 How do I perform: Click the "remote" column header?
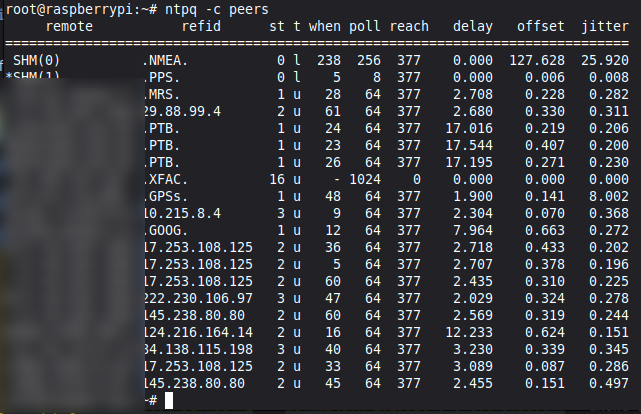(x=68, y=24)
